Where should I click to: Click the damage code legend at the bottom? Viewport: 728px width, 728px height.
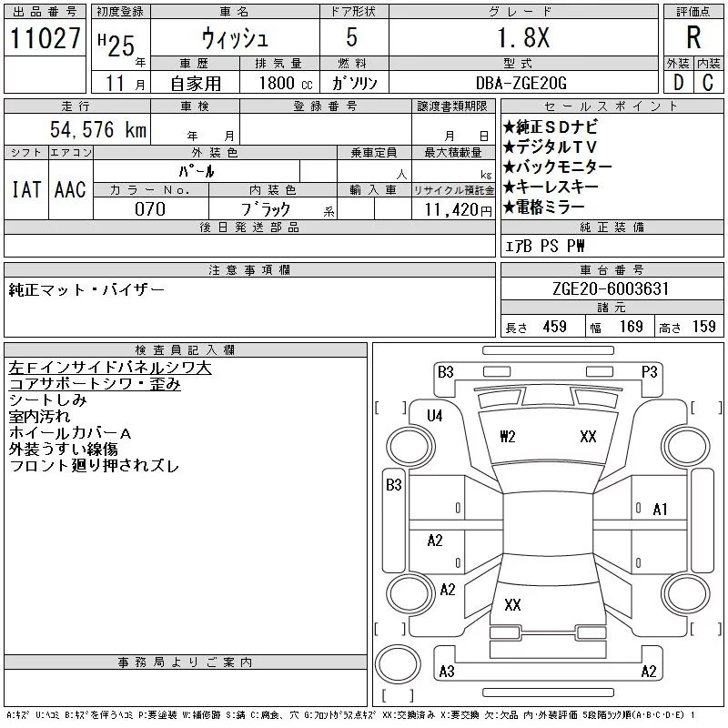(x=350, y=716)
